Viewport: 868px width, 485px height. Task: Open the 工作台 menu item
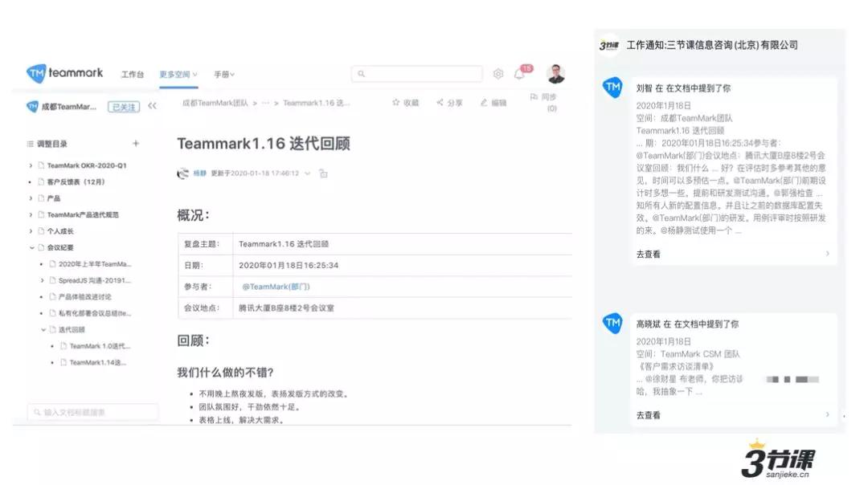pyautogui.click(x=133, y=74)
